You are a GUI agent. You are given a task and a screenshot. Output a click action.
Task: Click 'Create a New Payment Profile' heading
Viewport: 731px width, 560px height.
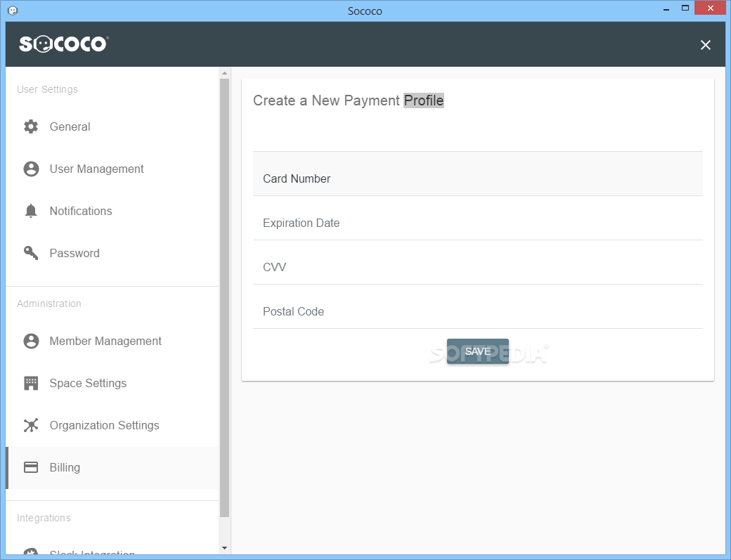pos(348,100)
